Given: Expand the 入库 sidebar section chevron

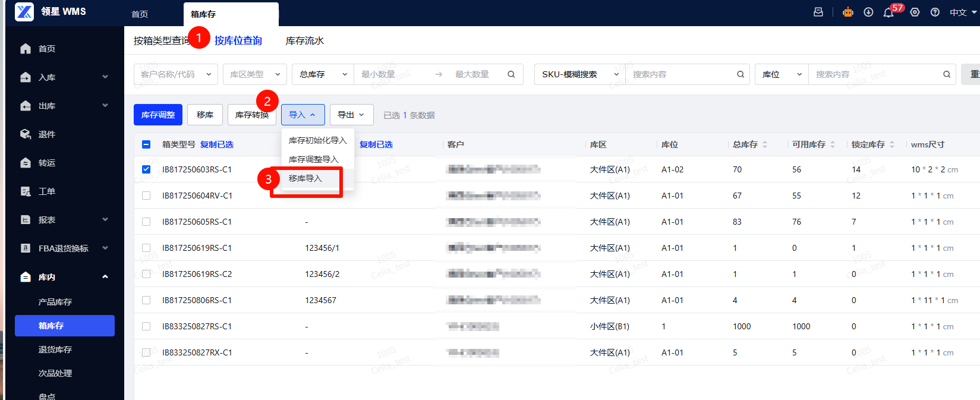Looking at the screenshot, I should point(105,77).
